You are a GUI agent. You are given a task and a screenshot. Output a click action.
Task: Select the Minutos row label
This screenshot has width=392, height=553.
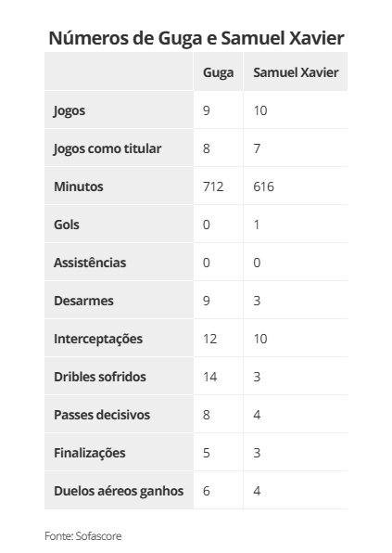(79, 186)
